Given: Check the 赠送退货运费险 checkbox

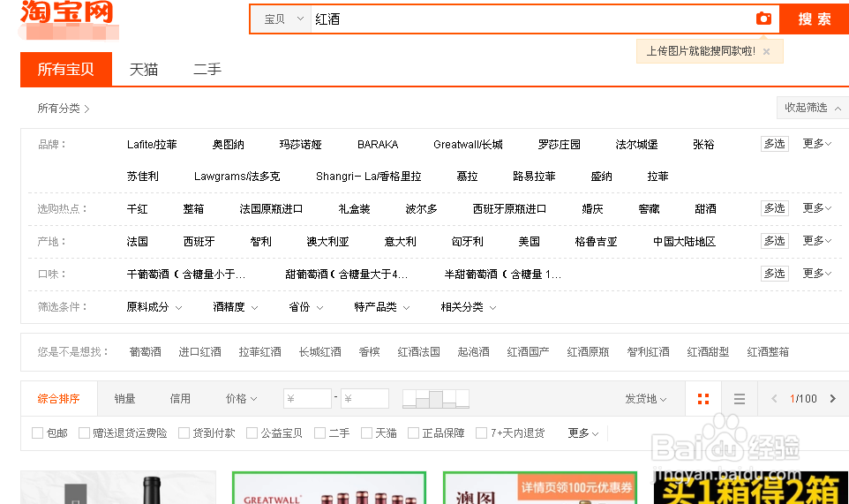Looking at the screenshot, I should [x=84, y=433].
